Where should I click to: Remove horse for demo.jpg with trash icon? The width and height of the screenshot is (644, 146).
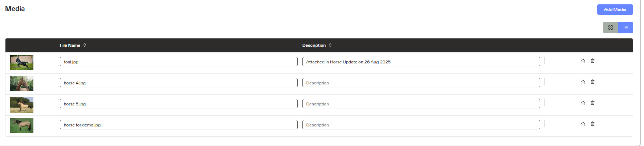pos(592,124)
